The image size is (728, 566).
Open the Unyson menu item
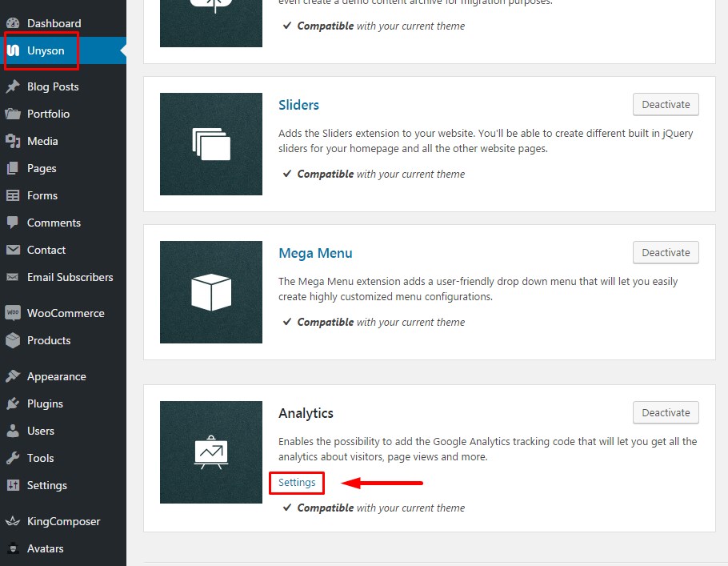(46, 50)
